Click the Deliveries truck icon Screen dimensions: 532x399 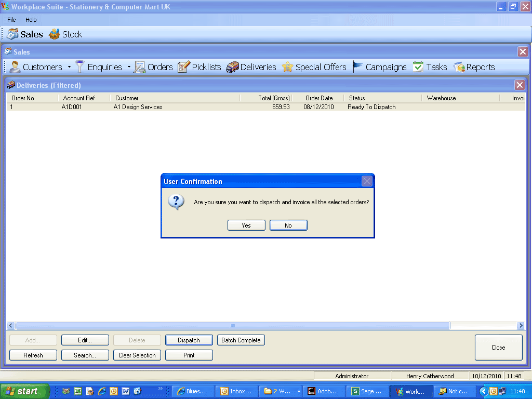(x=232, y=67)
